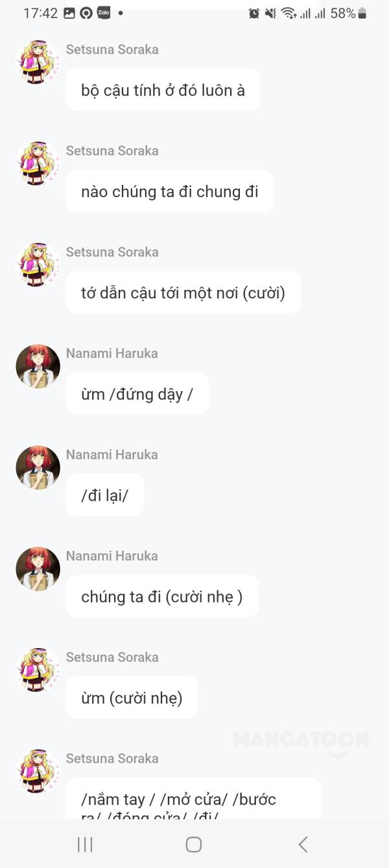
Task: Tap the 'chúng ta đi (cười nhẹ )' message bubble
Action: coord(162,596)
